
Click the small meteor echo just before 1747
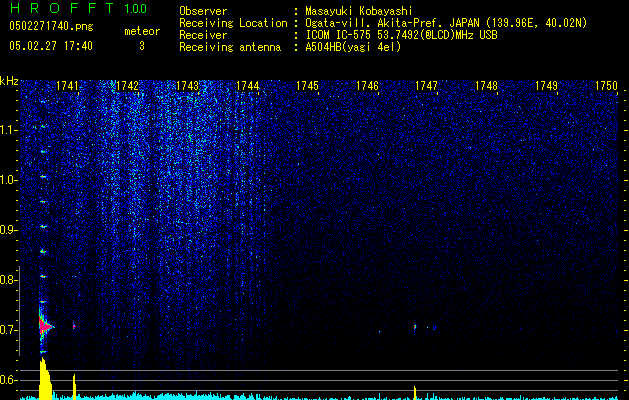pyautogui.click(x=415, y=327)
